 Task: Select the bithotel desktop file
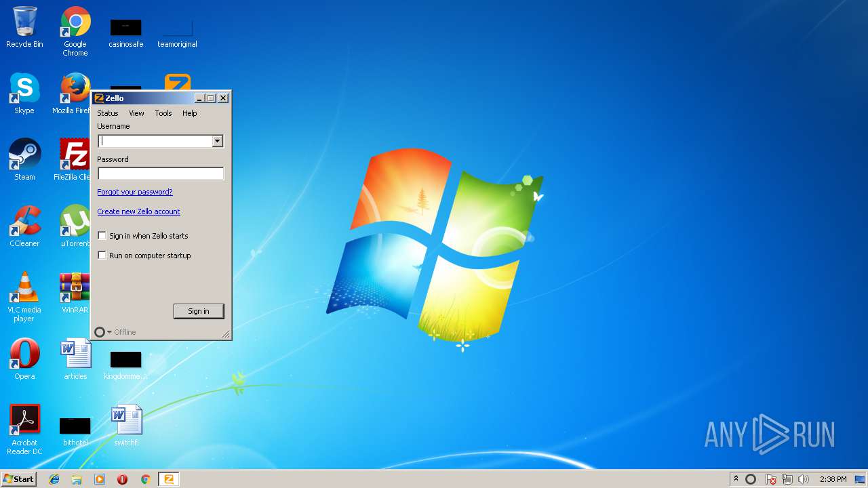coord(75,431)
